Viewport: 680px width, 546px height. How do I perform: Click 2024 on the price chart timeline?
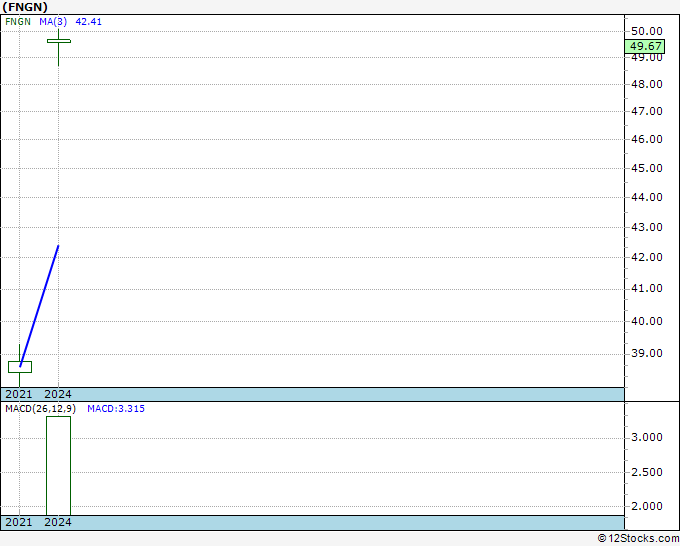coord(58,394)
